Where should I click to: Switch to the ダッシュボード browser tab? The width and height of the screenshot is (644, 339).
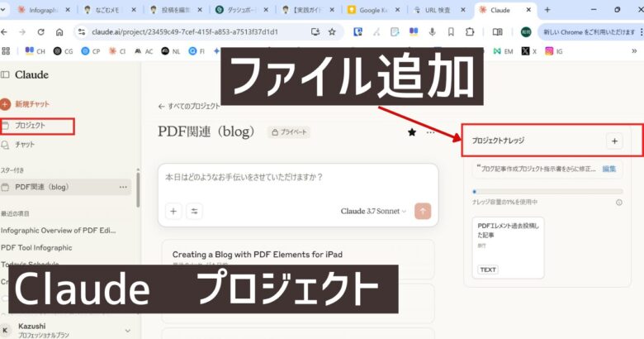coord(241,10)
